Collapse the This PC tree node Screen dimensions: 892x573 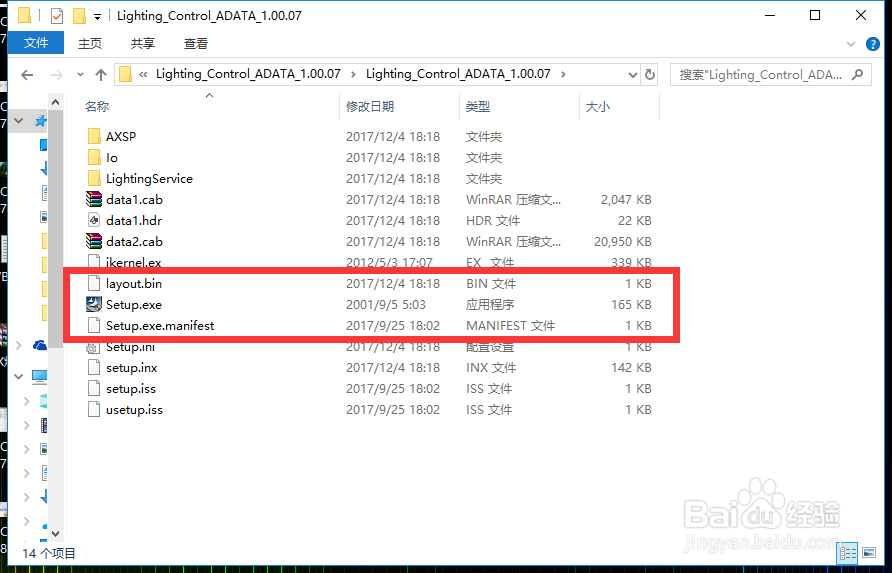19,376
